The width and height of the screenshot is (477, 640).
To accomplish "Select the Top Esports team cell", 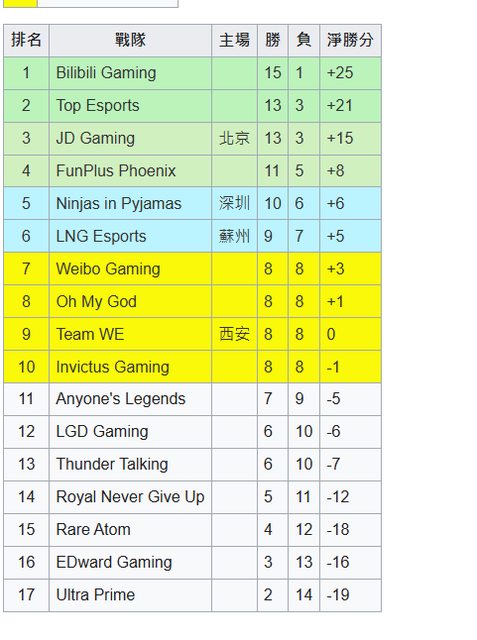I will point(130,106).
